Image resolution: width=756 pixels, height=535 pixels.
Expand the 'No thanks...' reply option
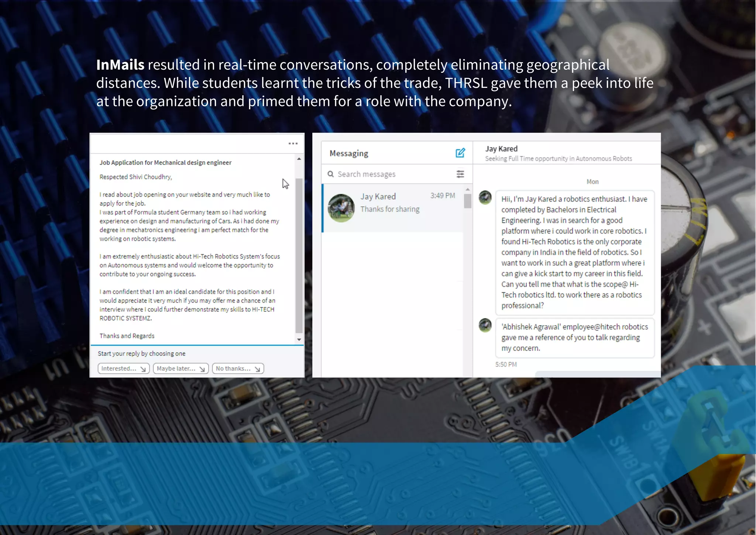coord(238,369)
